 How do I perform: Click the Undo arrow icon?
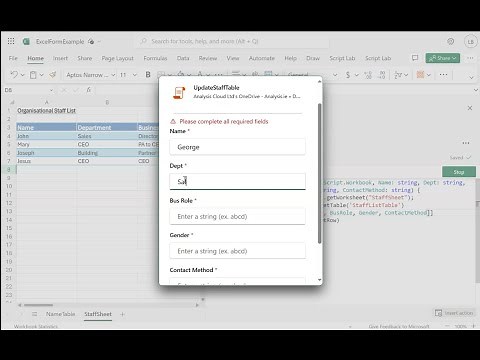tap(14, 75)
